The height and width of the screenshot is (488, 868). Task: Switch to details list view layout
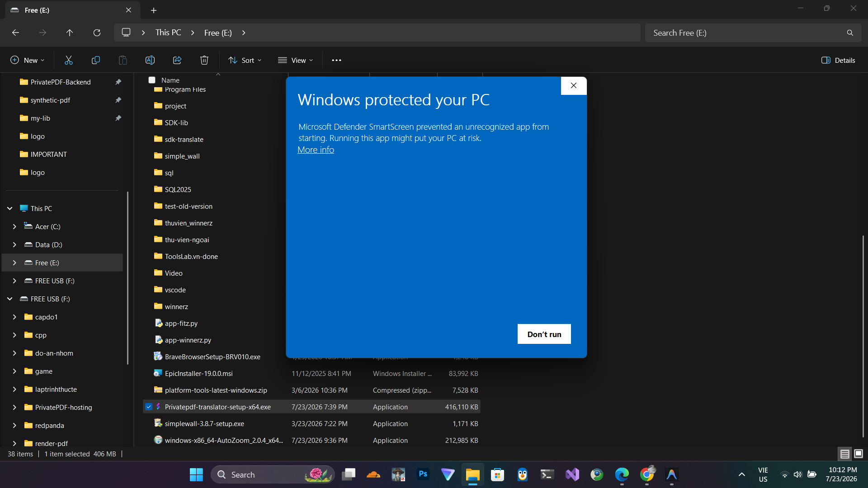pyautogui.click(x=844, y=454)
